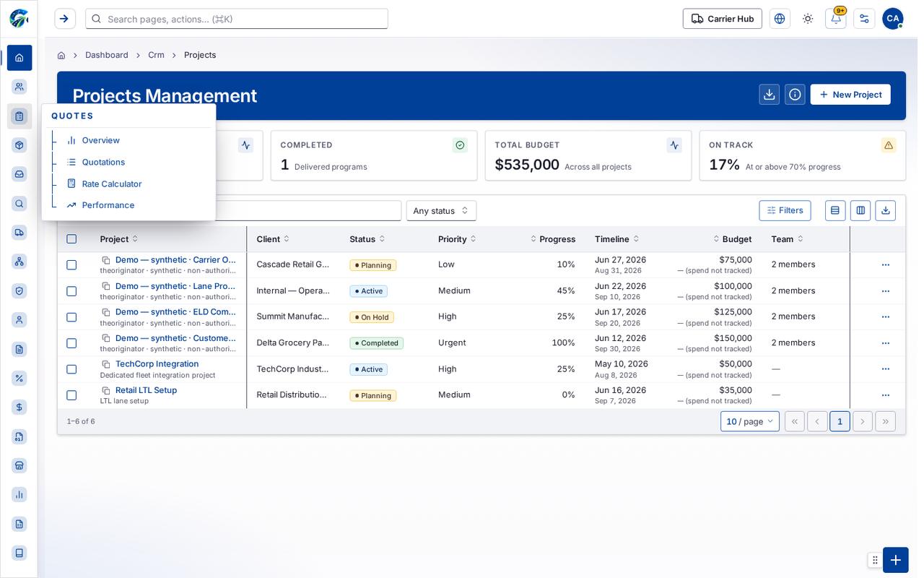Open Rate Calculator from the Quotes menu
The width and height of the screenshot is (924, 578).
[112, 184]
